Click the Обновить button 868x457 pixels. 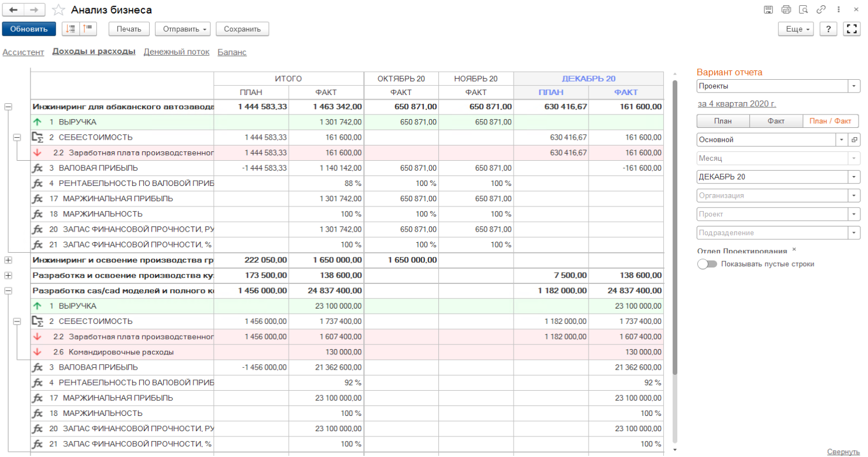click(x=29, y=29)
